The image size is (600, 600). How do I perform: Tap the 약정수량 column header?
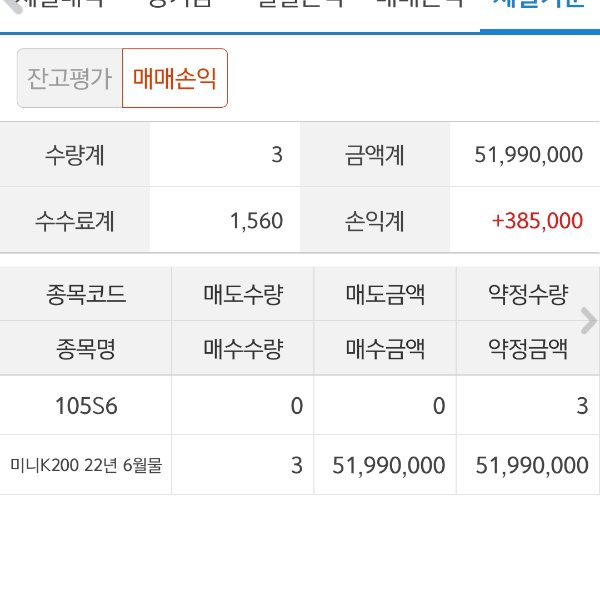click(x=527, y=295)
